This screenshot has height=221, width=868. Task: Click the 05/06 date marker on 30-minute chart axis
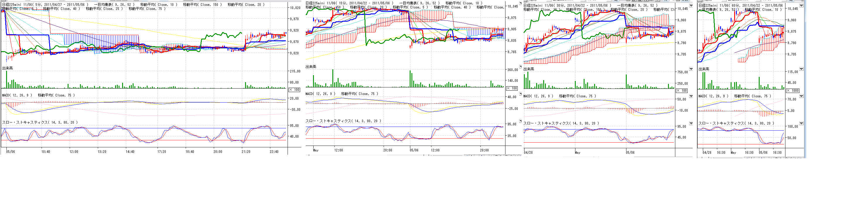tap(630, 152)
